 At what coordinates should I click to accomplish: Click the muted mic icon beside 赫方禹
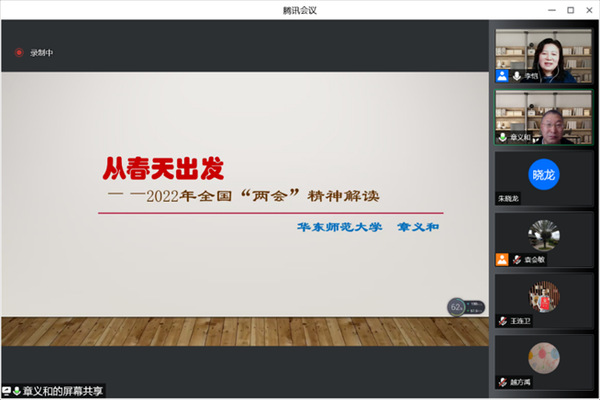point(503,382)
